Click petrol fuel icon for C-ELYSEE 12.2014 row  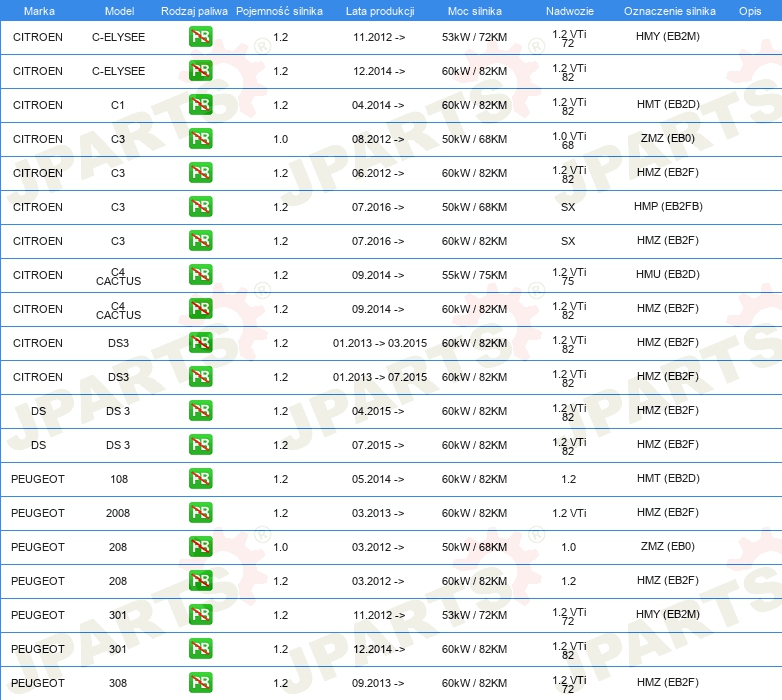[x=200, y=71]
